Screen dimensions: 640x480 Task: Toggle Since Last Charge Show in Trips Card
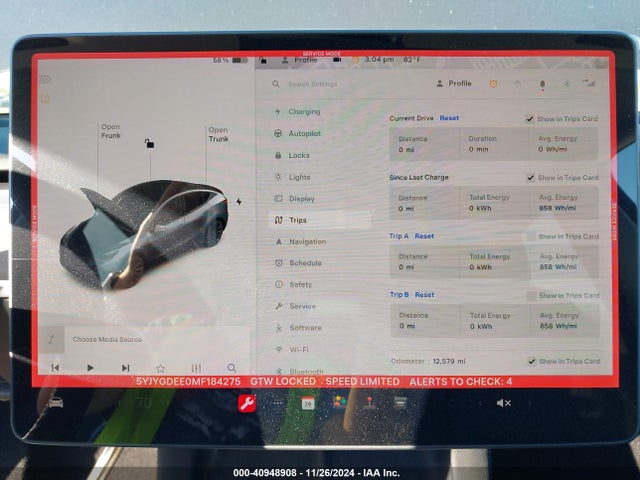pos(530,178)
